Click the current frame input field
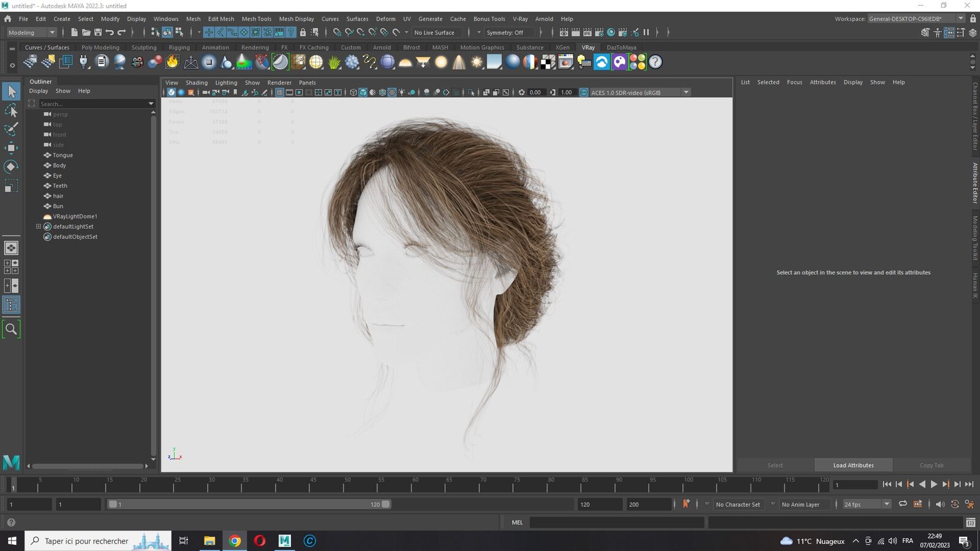This screenshot has height=551, width=980. coord(856,485)
